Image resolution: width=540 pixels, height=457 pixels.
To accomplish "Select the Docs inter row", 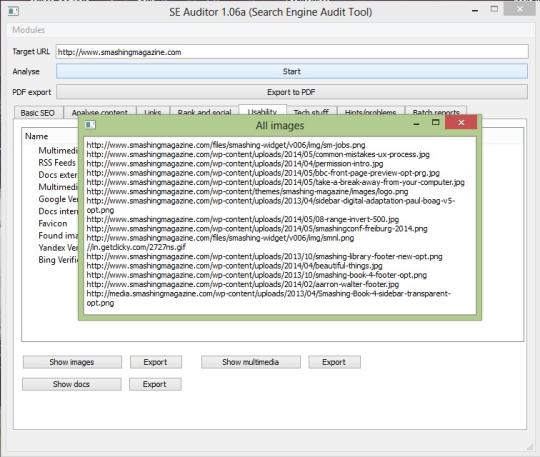I will click(58, 211).
